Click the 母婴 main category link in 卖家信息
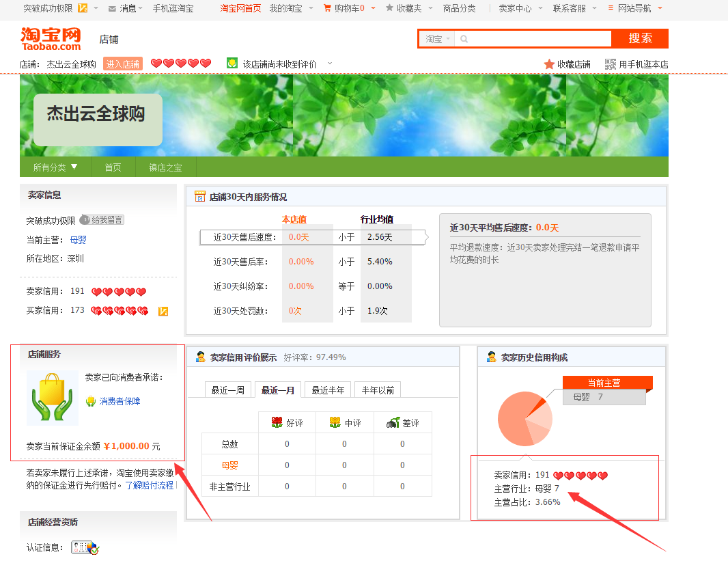The image size is (728, 561). point(78,240)
